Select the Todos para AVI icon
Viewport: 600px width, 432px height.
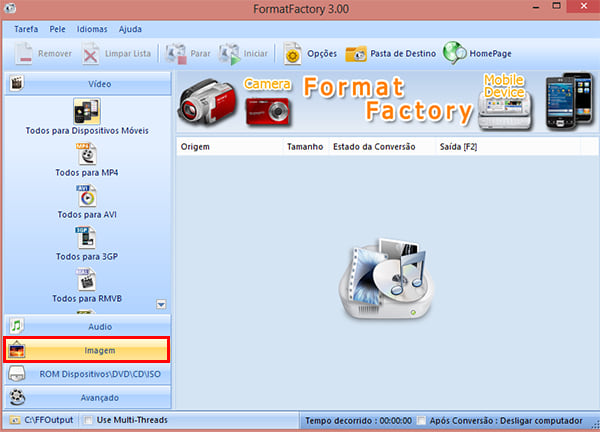point(86,196)
